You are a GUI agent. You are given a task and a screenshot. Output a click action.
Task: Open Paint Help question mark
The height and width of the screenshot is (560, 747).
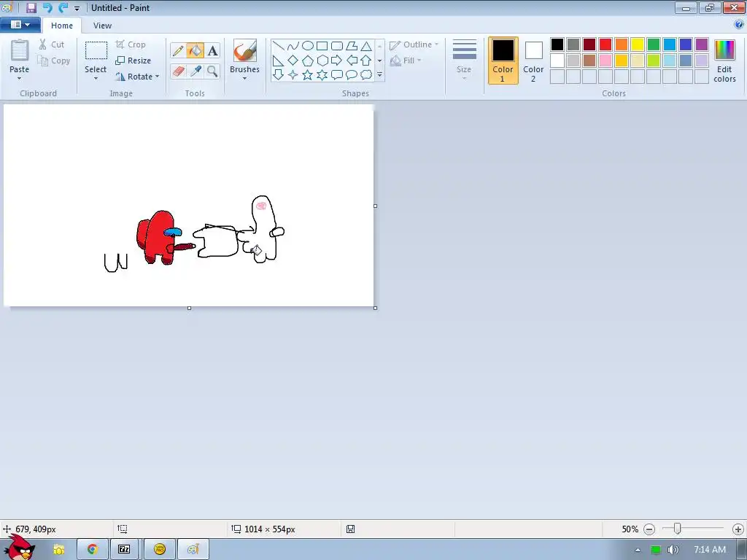tap(739, 25)
